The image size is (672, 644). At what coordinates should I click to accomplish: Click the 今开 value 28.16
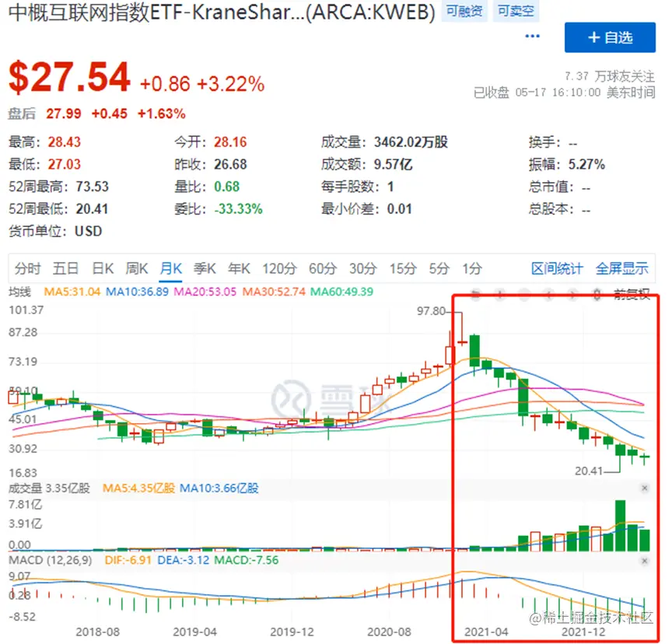pyautogui.click(x=230, y=142)
